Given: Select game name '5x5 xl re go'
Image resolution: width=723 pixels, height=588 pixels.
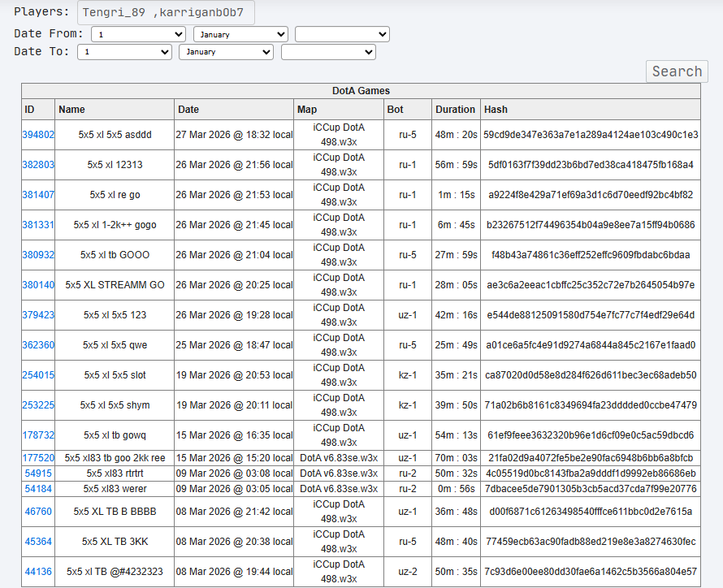Looking at the screenshot, I should point(115,194).
